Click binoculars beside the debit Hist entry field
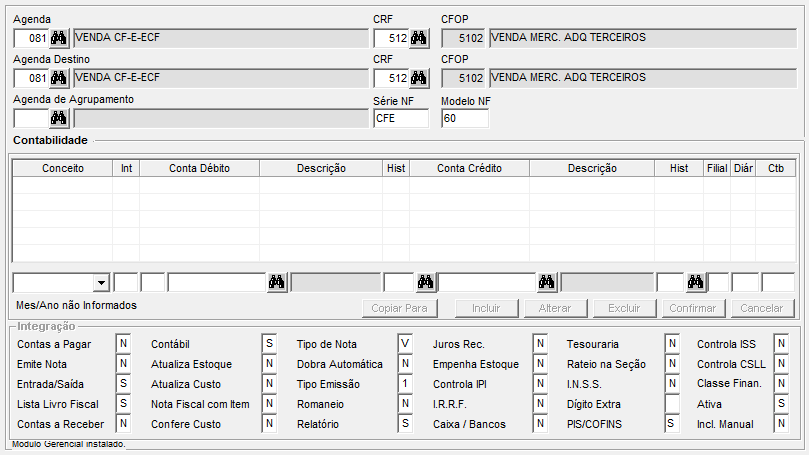Image resolution: width=809 pixels, height=455 pixels. (425, 282)
